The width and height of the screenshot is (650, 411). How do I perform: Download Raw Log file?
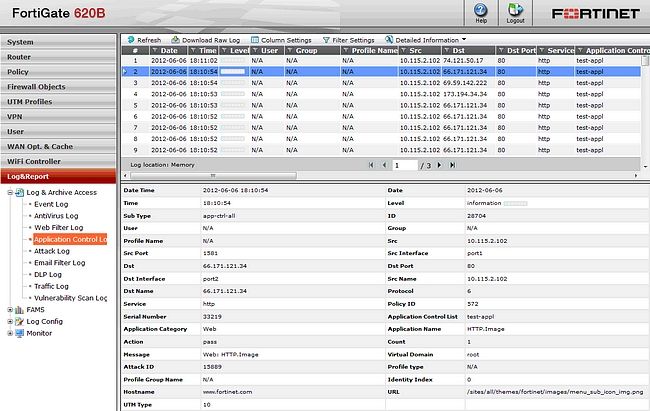pos(206,40)
